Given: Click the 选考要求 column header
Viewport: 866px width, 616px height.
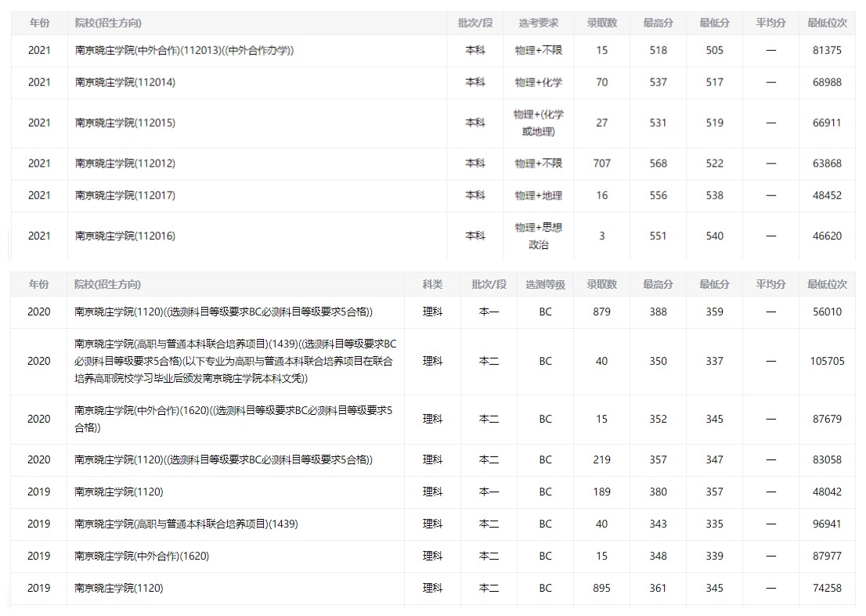Looking at the screenshot, I should [x=538, y=23].
